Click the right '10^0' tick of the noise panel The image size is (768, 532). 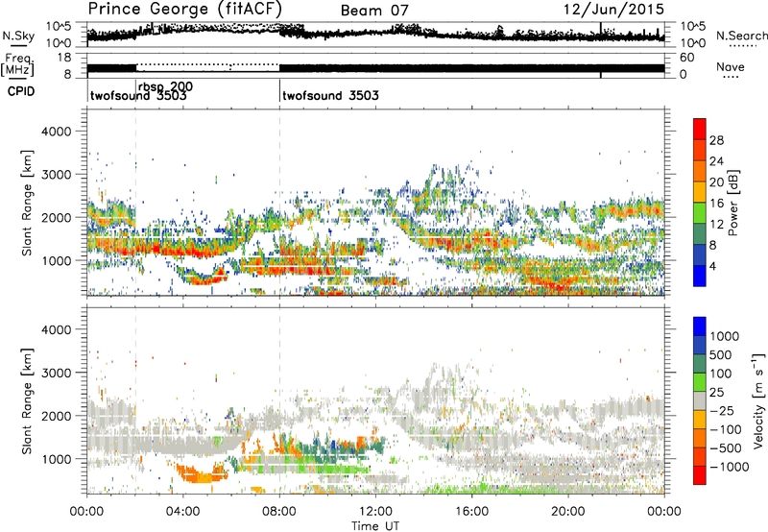click(693, 43)
